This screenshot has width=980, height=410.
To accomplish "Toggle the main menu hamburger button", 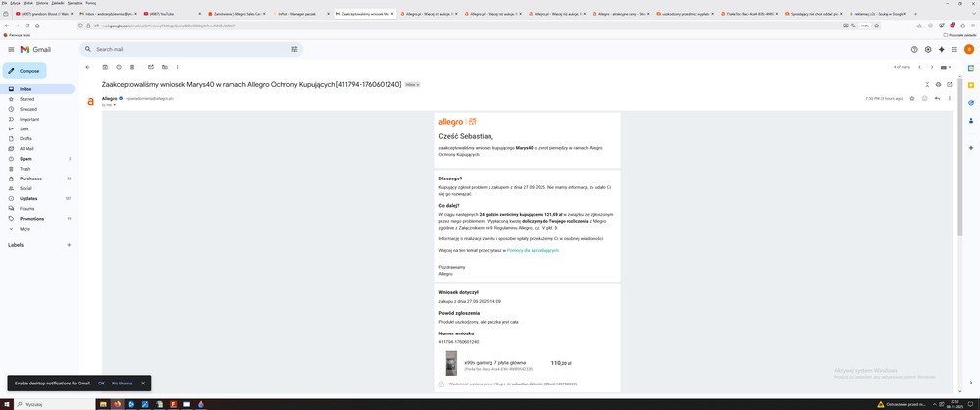I will [11, 49].
